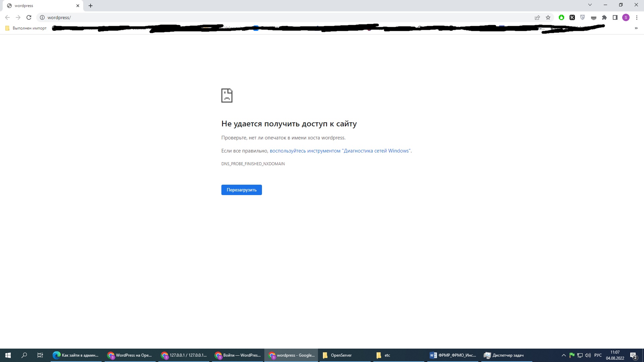Switch to the Edge window Как зайти в админ

pyautogui.click(x=76, y=355)
